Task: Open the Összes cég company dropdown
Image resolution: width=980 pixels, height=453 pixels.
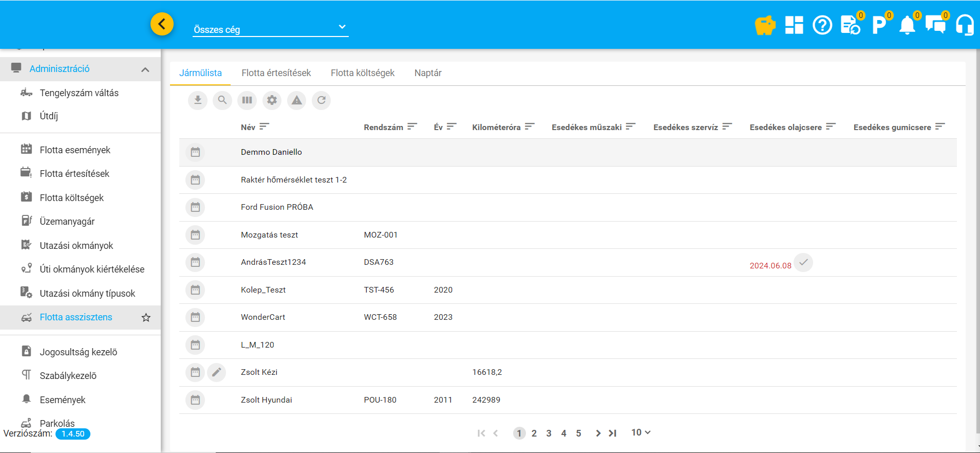Action: (x=270, y=29)
